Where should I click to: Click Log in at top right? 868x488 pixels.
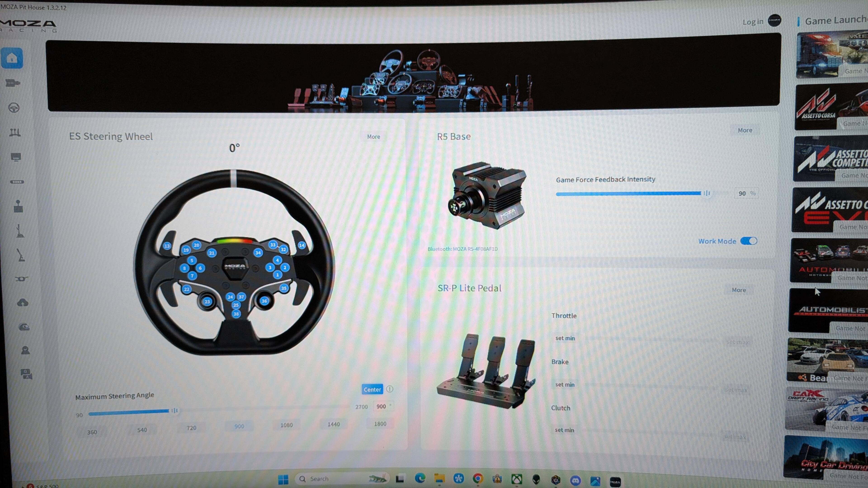pos(753,22)
